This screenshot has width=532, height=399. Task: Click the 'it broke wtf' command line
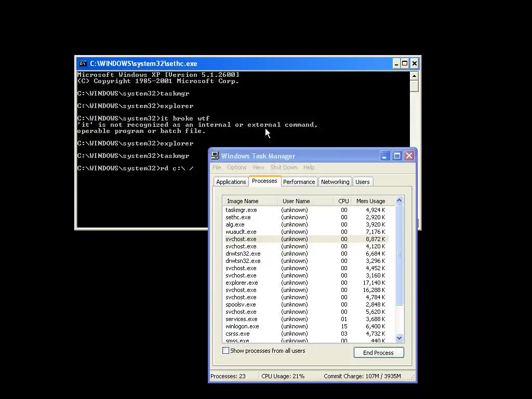(143, 118)
